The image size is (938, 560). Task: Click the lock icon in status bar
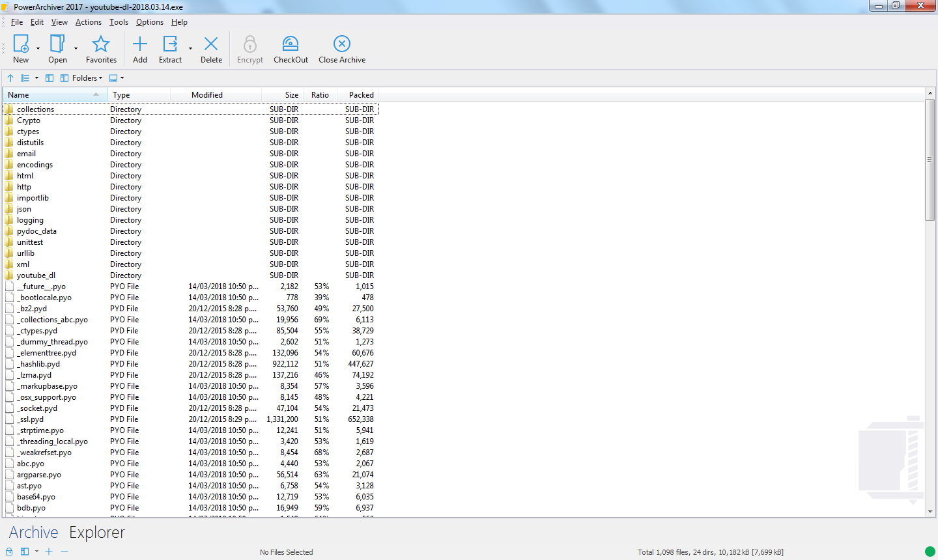tap(9, 552)
